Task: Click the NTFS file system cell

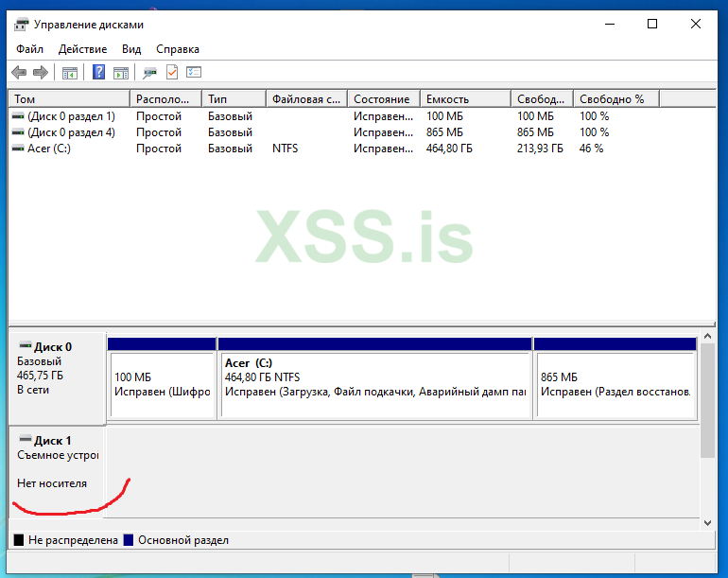Action: (286, 149)
